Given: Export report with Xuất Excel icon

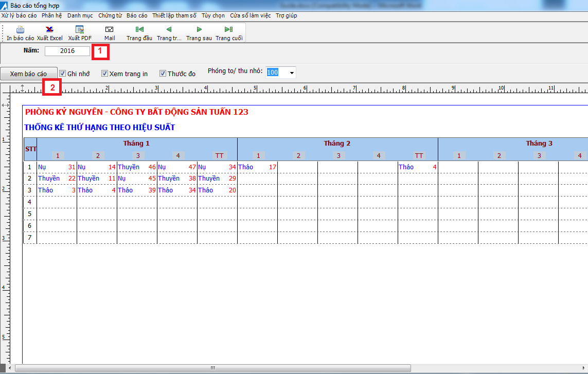Looking at the screenshot, I should (49, 30).
